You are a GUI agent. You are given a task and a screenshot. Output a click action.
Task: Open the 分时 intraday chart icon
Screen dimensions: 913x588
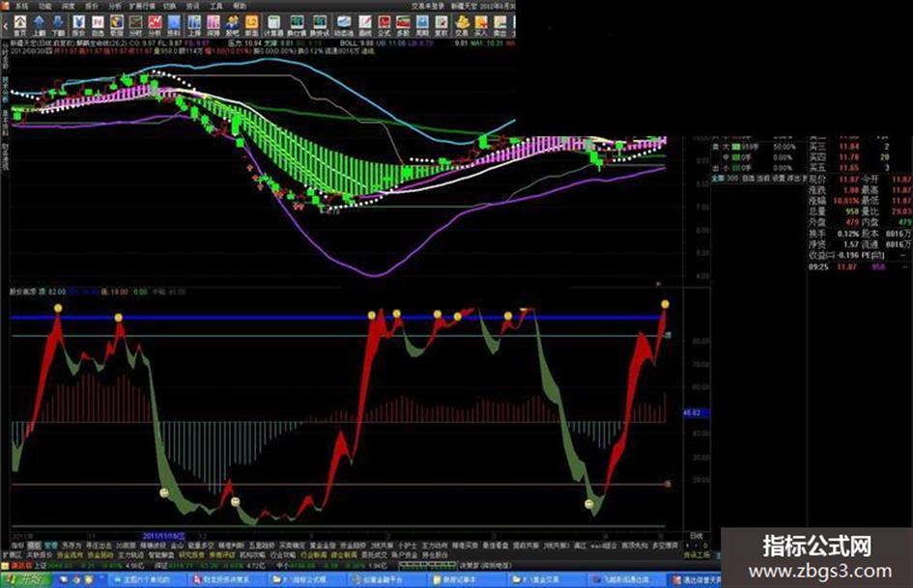click(x=135, y=25)
